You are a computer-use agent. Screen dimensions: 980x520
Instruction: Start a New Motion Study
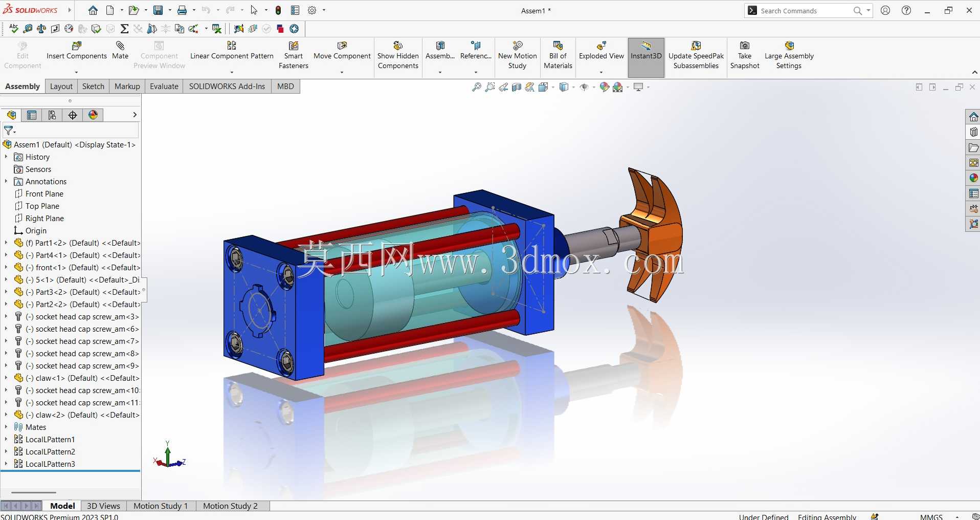(518, 55)
